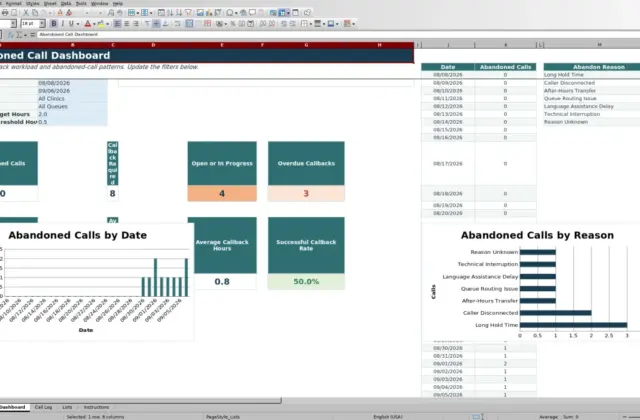Open the background color dropdown arrow
The width and height of the screenshot is (640, 420).
107,24
